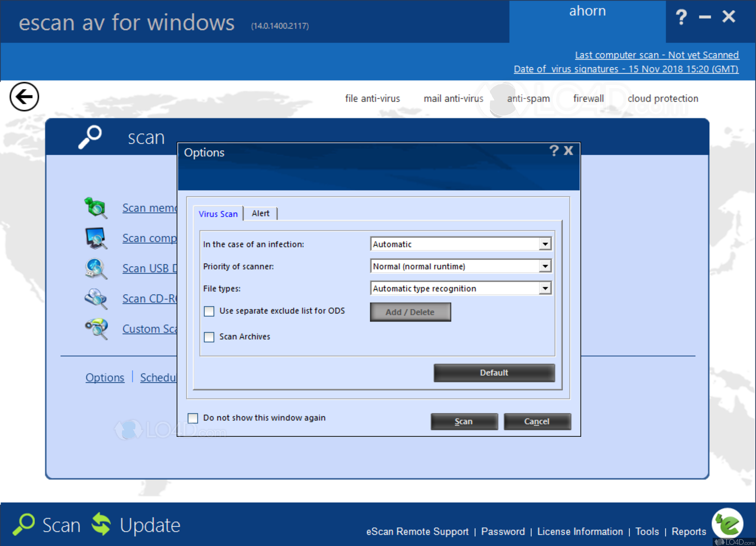Image resolution: width=756 pixels, height=546 pixels.
Task: Switch to the Alert tab
Action: (260, 214)
